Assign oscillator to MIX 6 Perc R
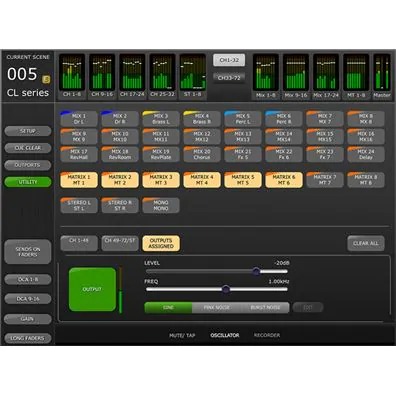The height and width of the screenshot is (396, 396). pyautogui.click(x=284, y=119)
